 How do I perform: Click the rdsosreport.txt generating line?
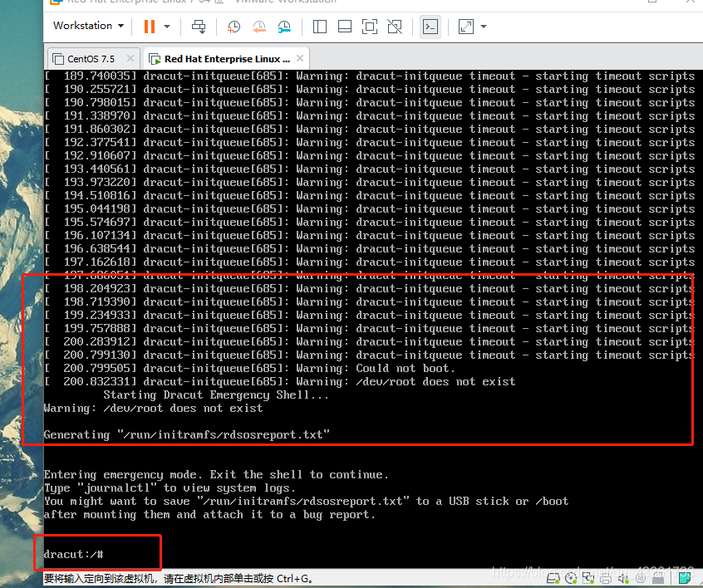pos(187,434)
